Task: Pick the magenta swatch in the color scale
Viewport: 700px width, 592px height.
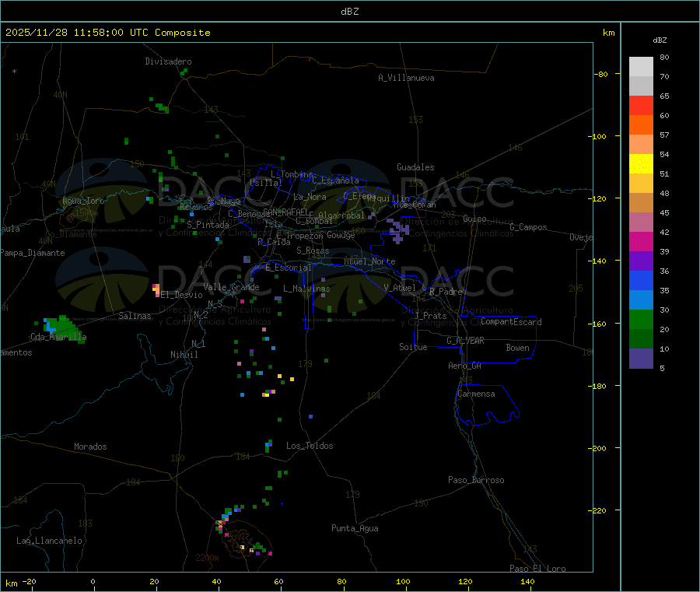Action: [x=641, y=242]
